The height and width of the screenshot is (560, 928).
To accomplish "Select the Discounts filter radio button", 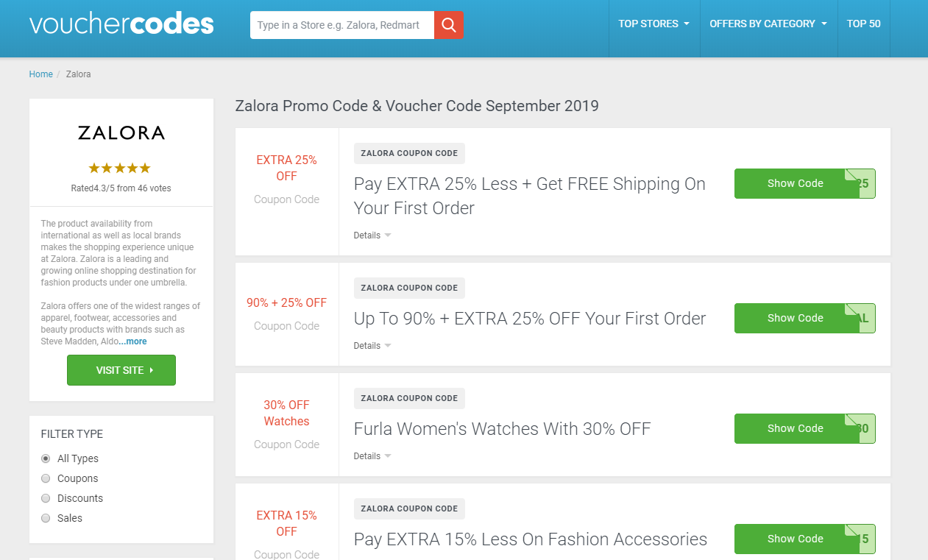I will tap(46, 498).
